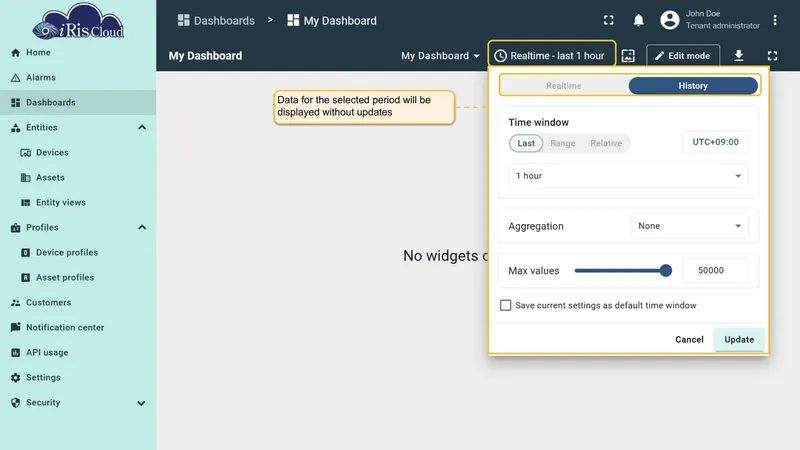Image resolution: width=800 pixels, height=450 pixels.
Task: Click the iRisCloud logo
Action: (x=78, y=21)
